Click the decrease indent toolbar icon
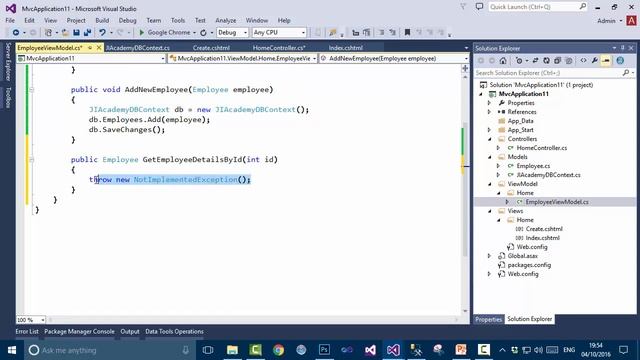 (x=381, y=32)
